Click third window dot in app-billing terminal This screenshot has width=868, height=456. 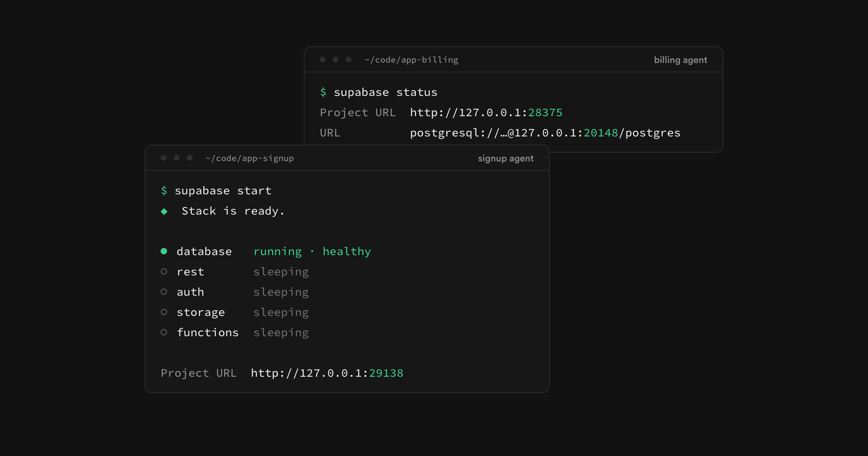[x=349, y=59]
